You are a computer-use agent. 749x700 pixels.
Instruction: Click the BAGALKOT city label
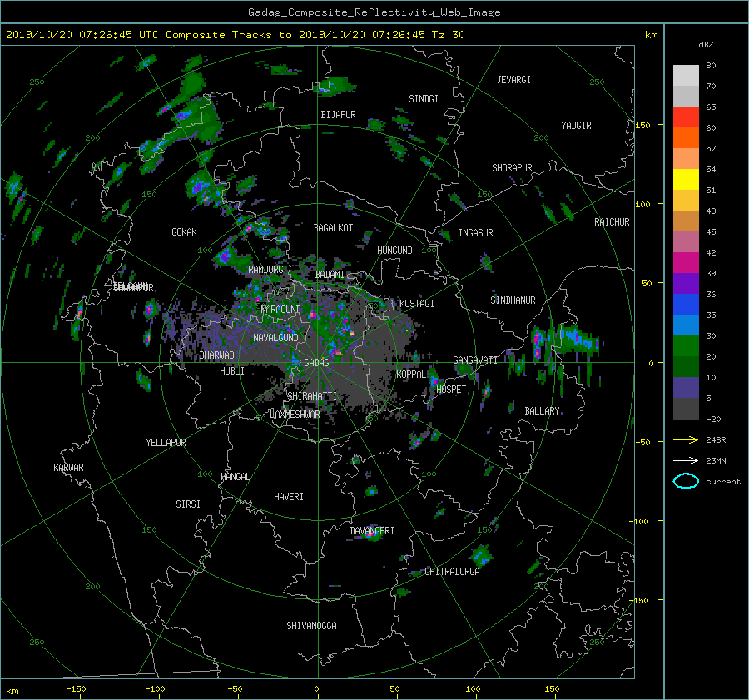coord(333,228)
